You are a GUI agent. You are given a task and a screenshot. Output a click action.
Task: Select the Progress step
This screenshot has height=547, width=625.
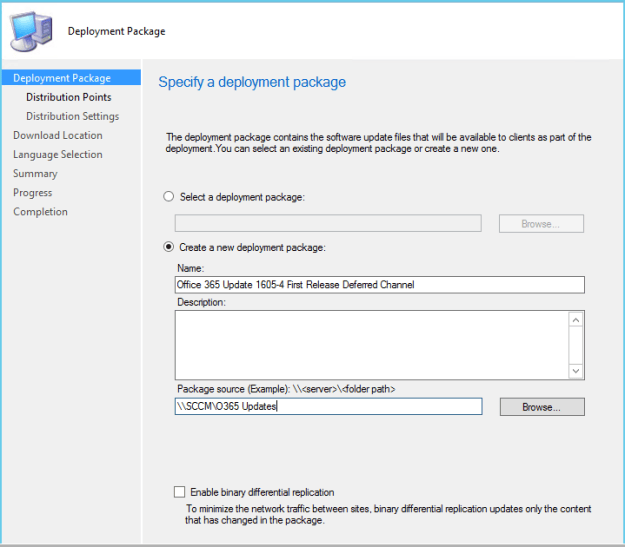[x=33, y=193]
